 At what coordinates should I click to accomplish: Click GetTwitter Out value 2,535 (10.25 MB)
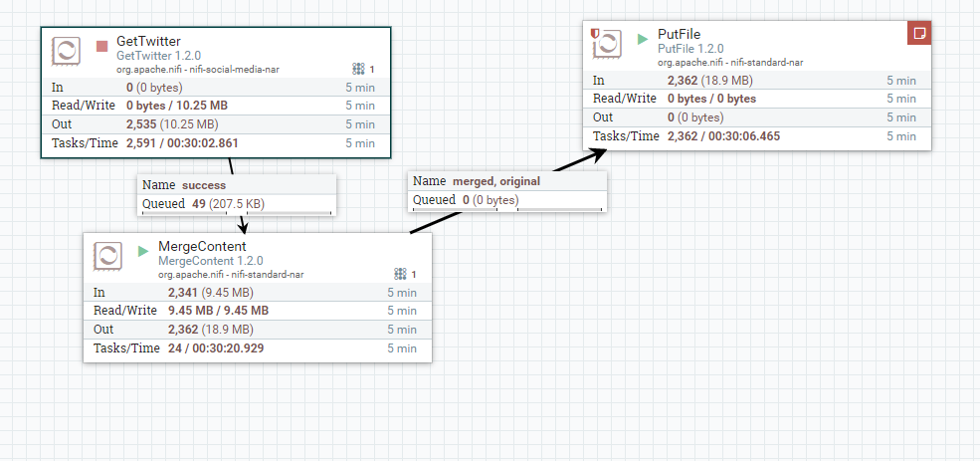172,123
